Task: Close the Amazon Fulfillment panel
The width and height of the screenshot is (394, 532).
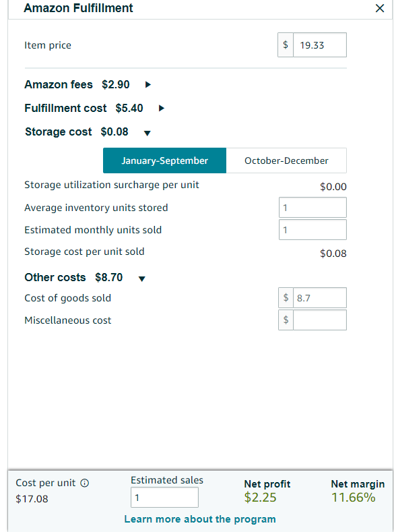Action: [x=380, y=8]
